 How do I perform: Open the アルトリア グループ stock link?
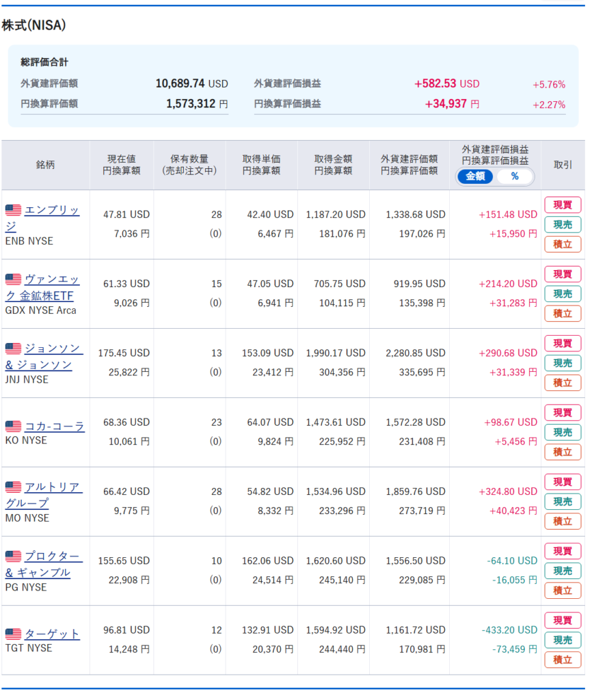pyautogui.click(x=44, y=495)
